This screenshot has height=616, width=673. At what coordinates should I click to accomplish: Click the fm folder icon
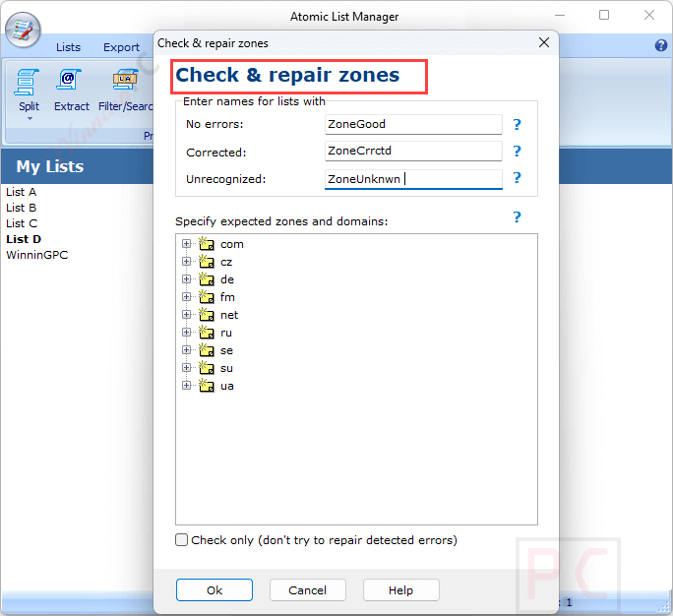click(207, 297)
